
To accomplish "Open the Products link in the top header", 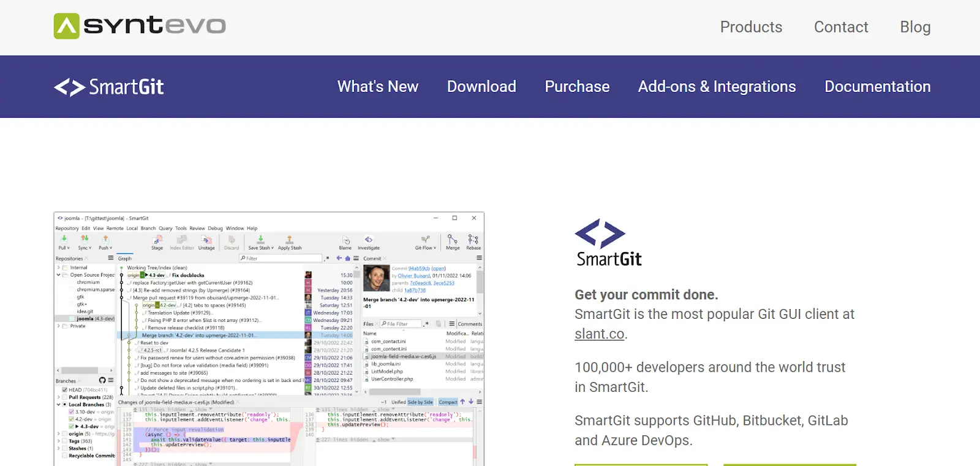I will point(751,27).
